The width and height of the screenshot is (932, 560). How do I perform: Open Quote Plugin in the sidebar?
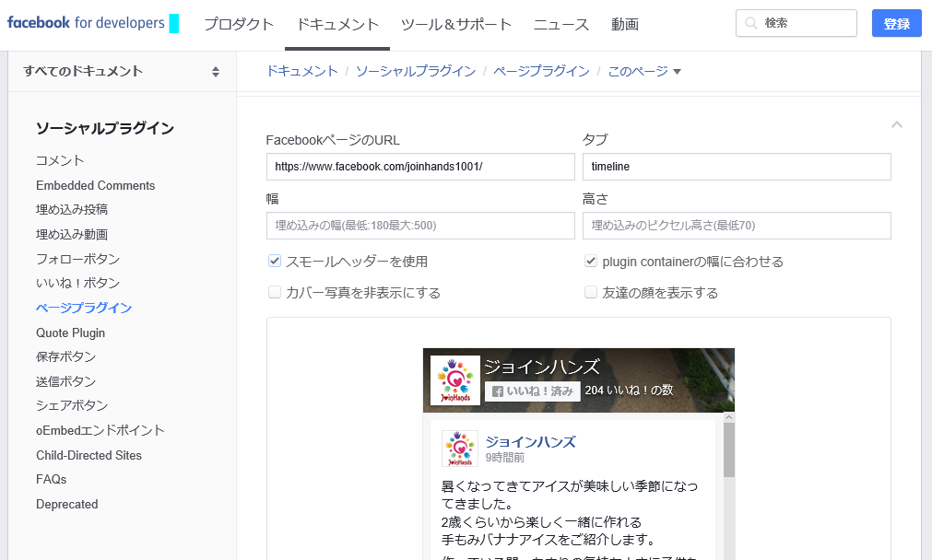point(71,332)
